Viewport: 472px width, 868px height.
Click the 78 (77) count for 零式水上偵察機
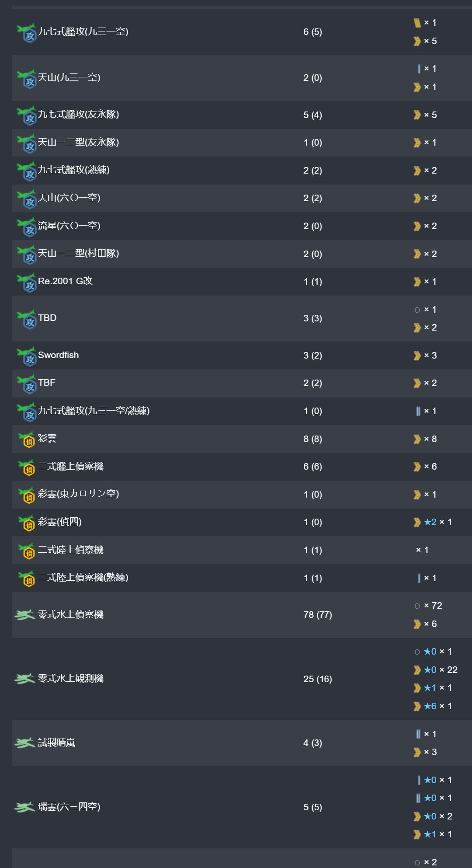(318, 615)
